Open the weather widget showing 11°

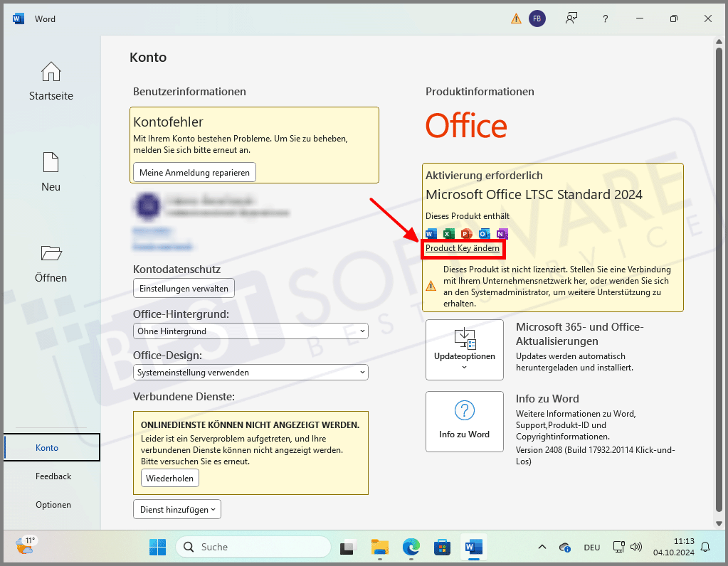pos(26,545)
